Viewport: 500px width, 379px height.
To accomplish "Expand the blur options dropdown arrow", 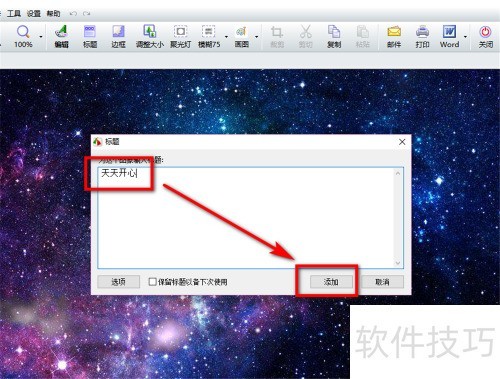I will tap(226, 37).
